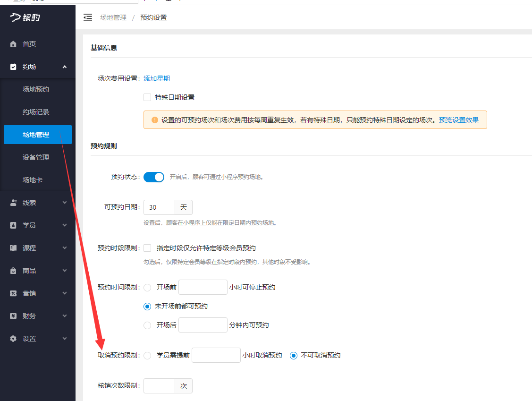The width and height of the screenshot is (532, 401).
Task: Open the 预览设置效果 link
Action: click(x=459, y=120)
